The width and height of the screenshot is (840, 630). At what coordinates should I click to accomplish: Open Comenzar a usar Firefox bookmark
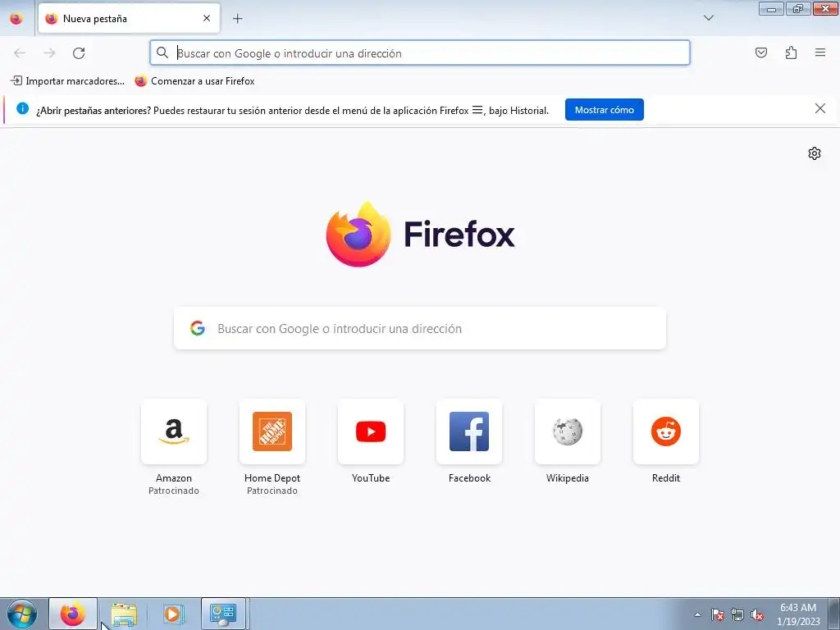(194, 81)
